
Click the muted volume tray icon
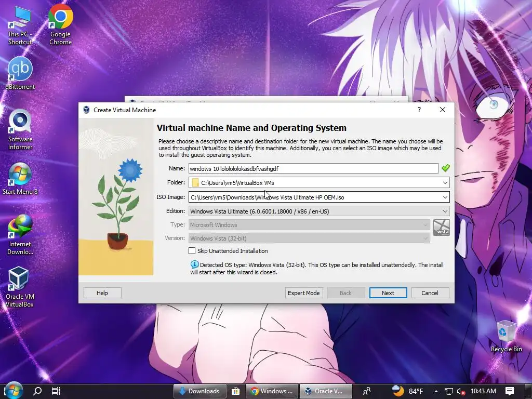coord(461,391)
